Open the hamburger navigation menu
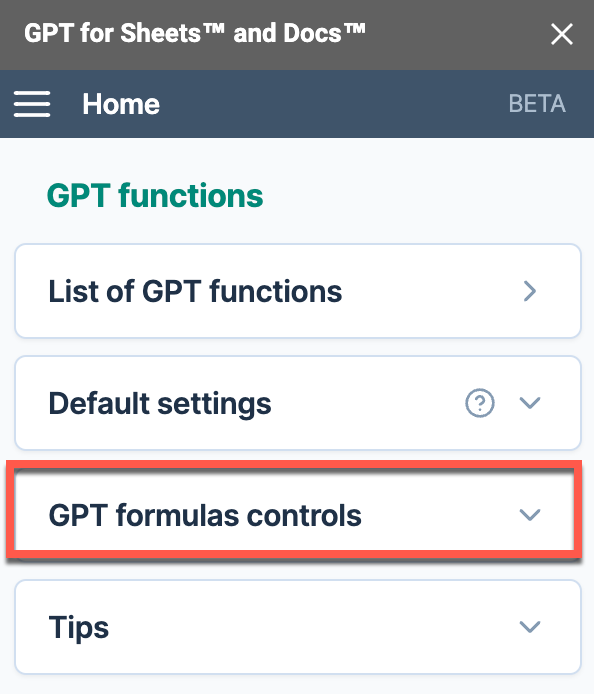This screenshot has height=694, width=594. (32, 104)
